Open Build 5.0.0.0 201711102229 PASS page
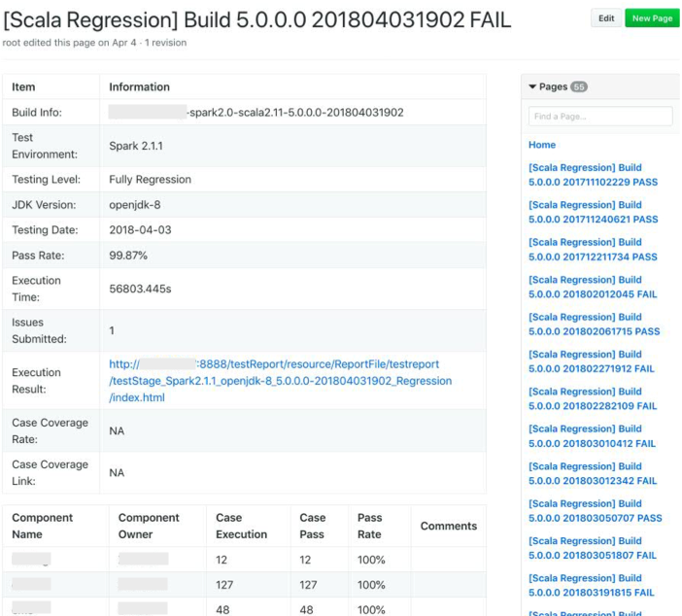Viewport: 682px width, 616px height. [x=593, y=175]
